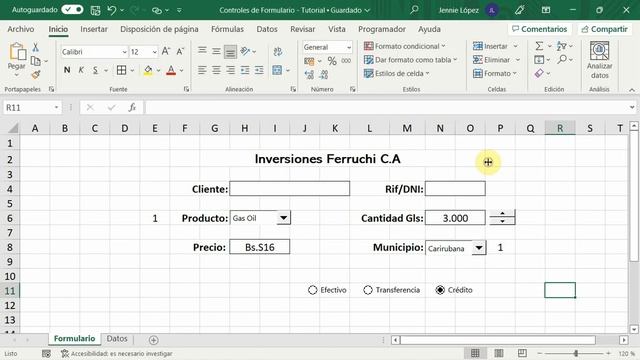Click the formula bar input
Viewport: 640px width, 360px height.
(x=388, y=107)
